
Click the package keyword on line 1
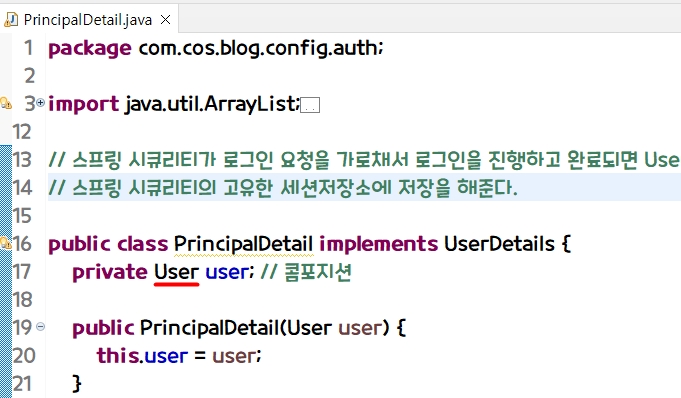[x=90, y=49]
